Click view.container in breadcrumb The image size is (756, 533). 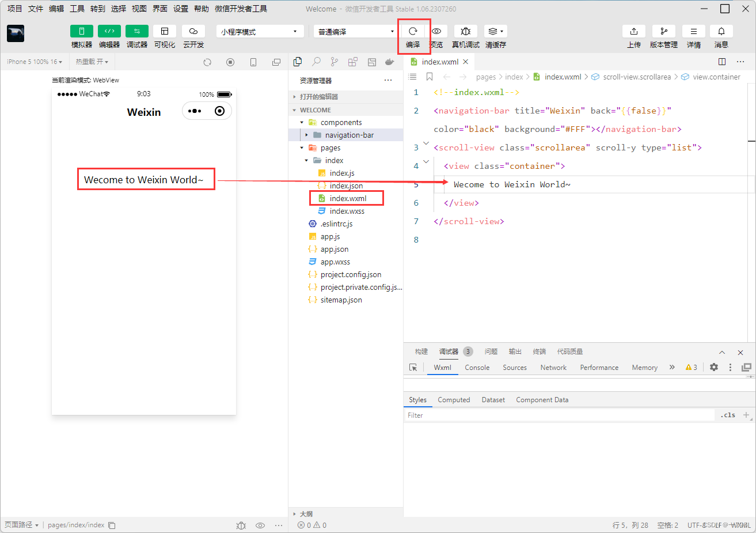point(716,77)
